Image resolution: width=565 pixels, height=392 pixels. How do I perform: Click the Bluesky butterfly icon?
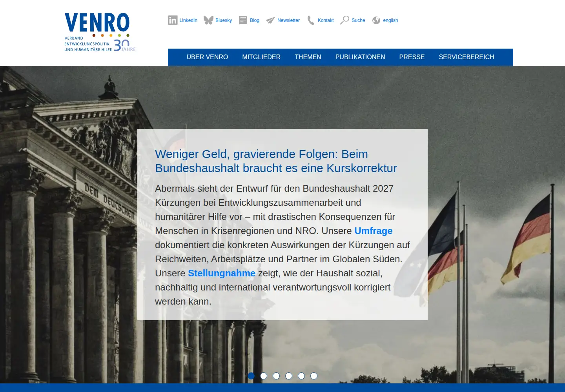tap(208, 20)
